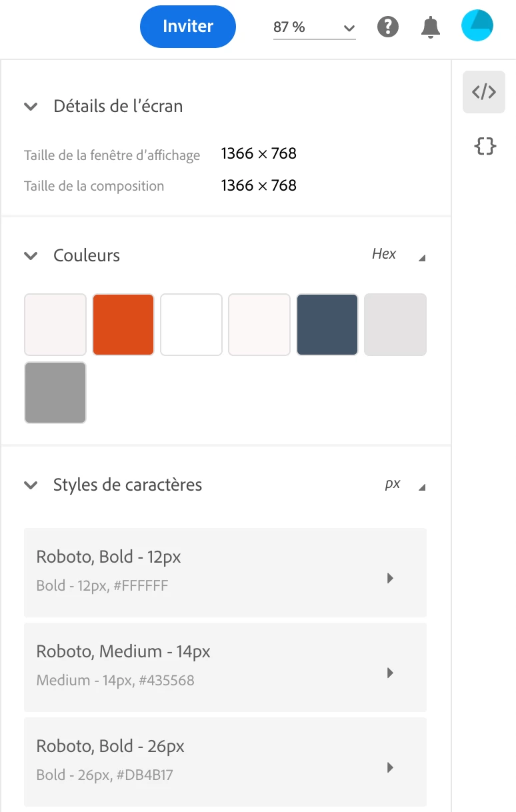Viewport: 516px width, 812px height.
Task: Collapse the Styles de caractères section
Action: (x=31, y=485)
